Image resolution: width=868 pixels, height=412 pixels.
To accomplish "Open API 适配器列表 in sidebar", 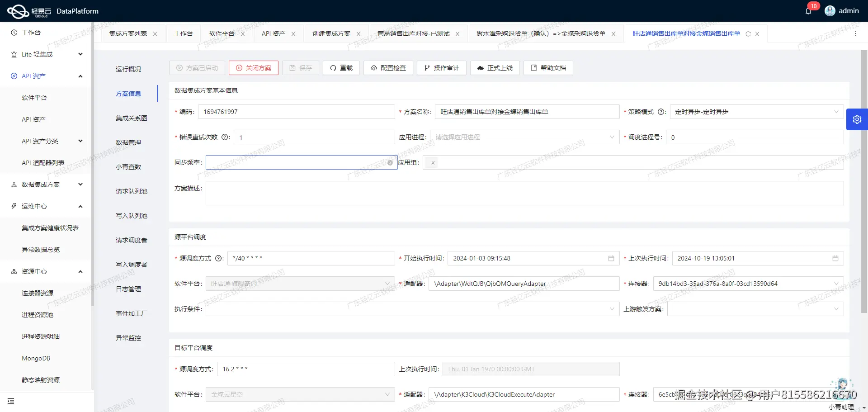I will [x=43, y=163].
